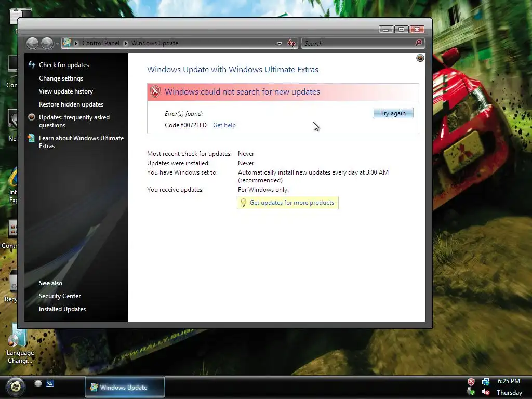Screen dimensions: 532x399
Task: Click the muted volume tray icon
Action: [486, 392]
